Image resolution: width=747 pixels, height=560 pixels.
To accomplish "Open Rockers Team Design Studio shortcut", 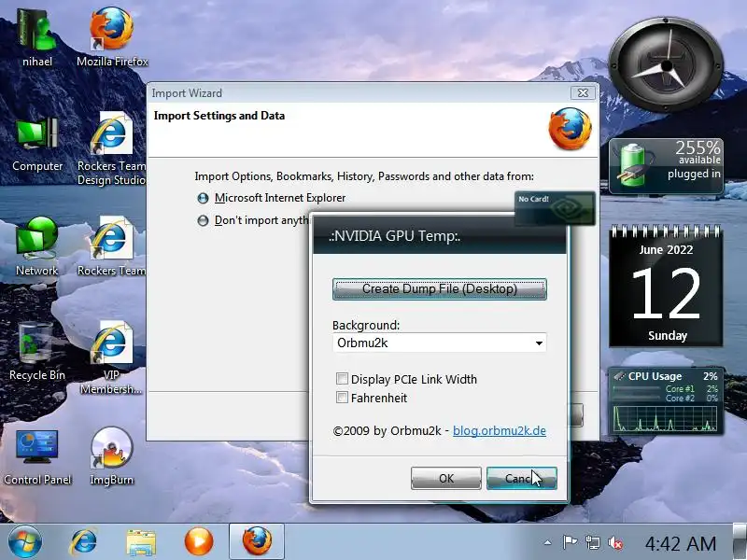I will (112, 148).
